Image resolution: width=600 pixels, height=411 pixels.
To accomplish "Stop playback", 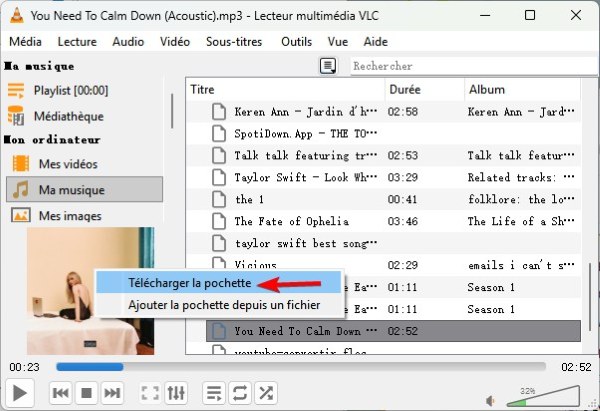I will point(86,393).
